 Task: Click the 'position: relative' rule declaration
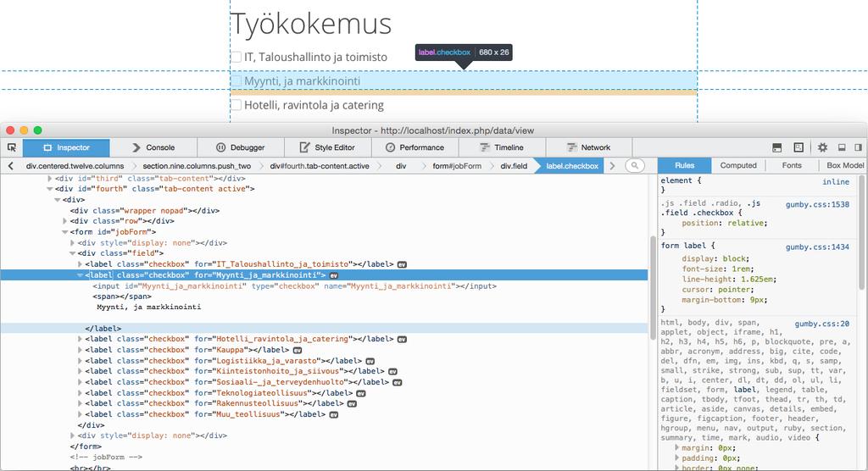coord(725,223)
